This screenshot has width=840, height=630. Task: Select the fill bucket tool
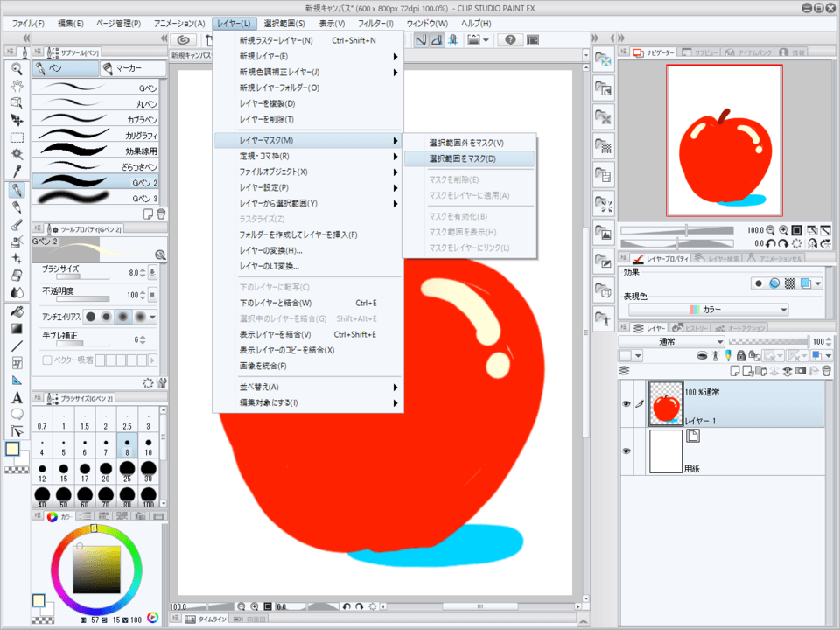click(x=17, y=311)
